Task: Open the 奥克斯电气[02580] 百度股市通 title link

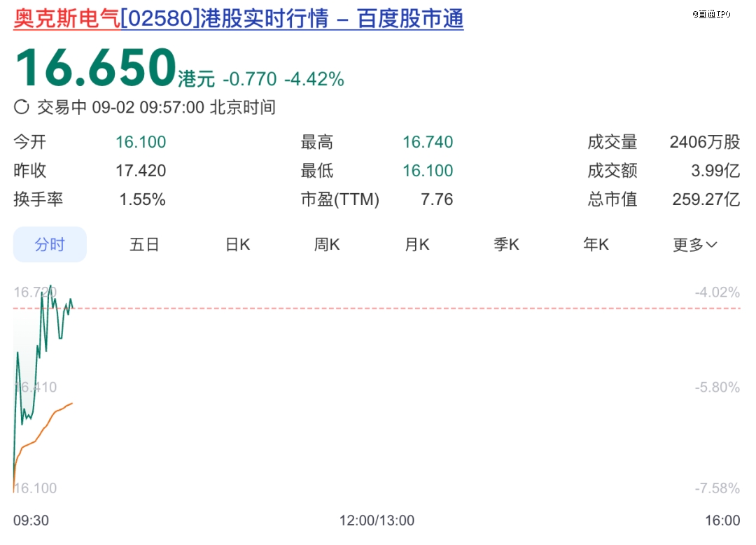Action: coord(238,20)
